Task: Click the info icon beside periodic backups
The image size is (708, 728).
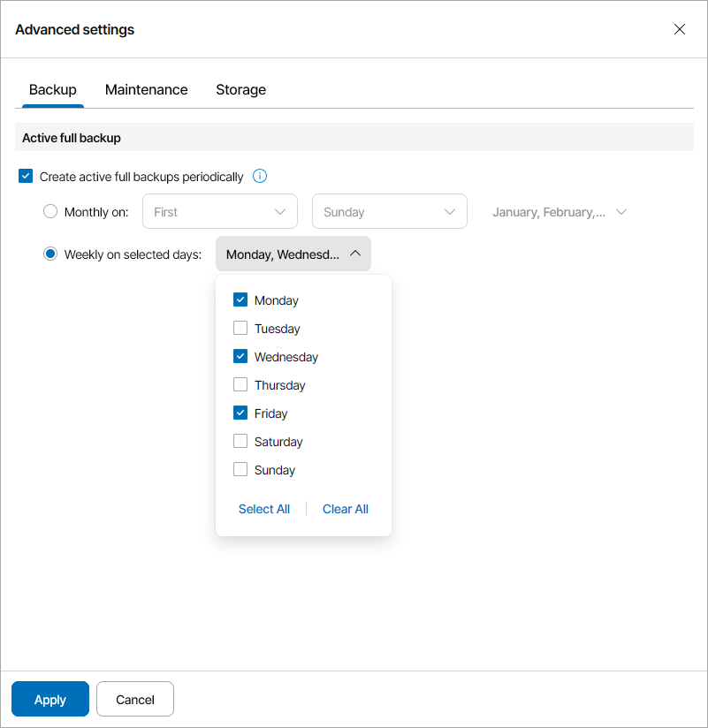Action: [260, 177]
